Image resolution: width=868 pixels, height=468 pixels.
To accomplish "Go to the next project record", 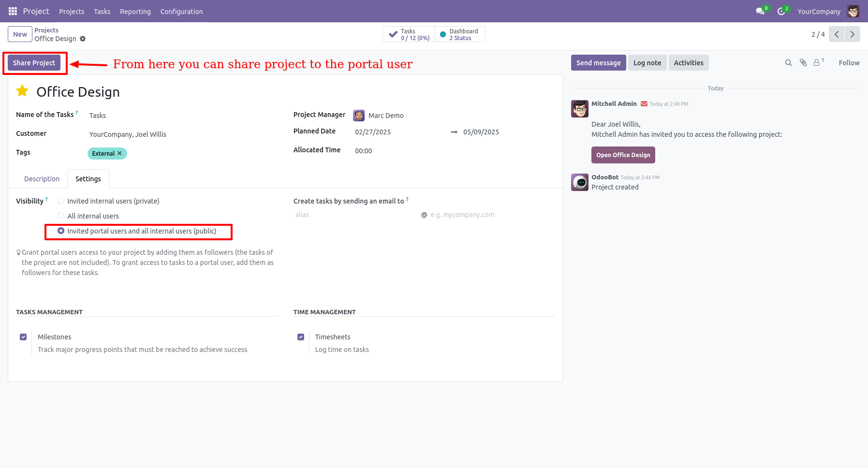I will coord(852,34).
